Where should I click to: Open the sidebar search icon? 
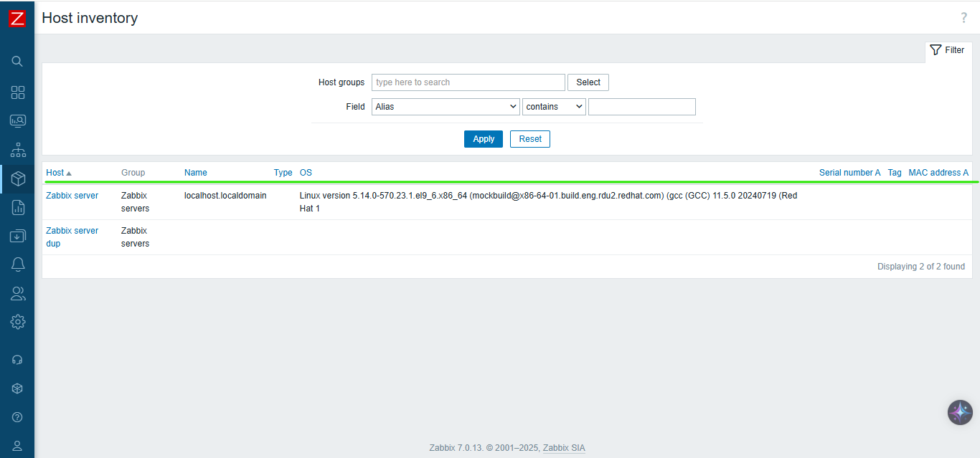(x=17, y=61)
